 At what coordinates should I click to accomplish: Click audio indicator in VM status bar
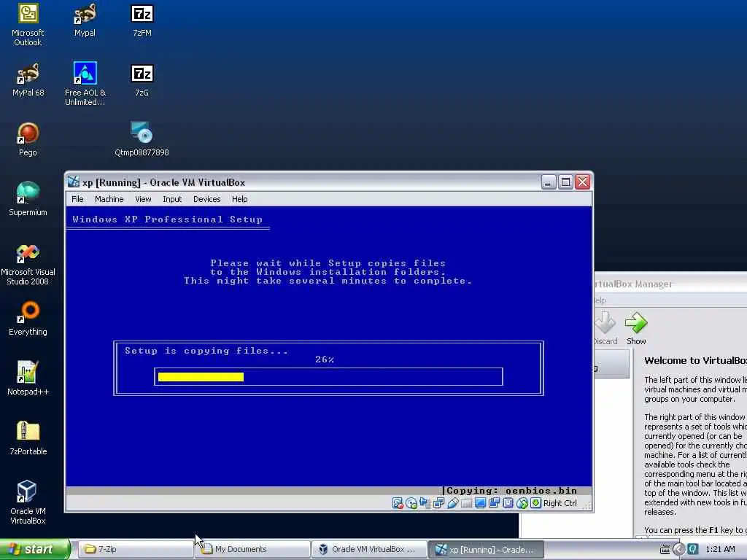[425, 503]
